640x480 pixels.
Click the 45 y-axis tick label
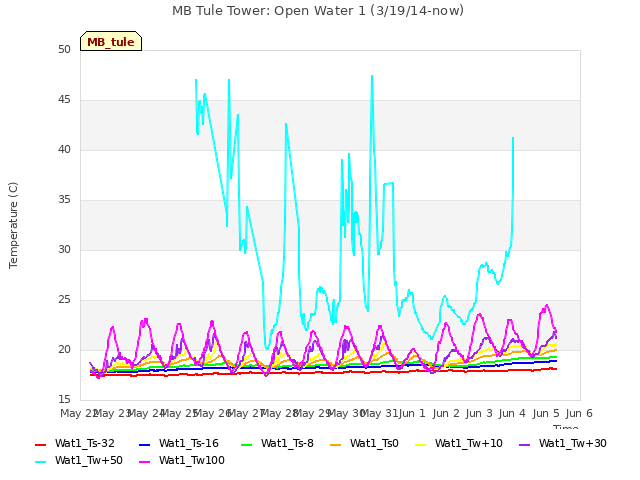[64, 100]
